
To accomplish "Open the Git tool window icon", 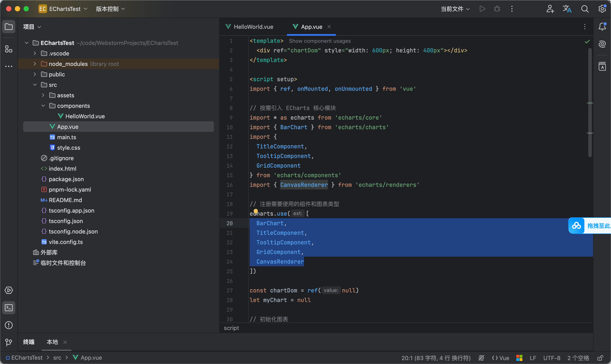I will [9, 342].
